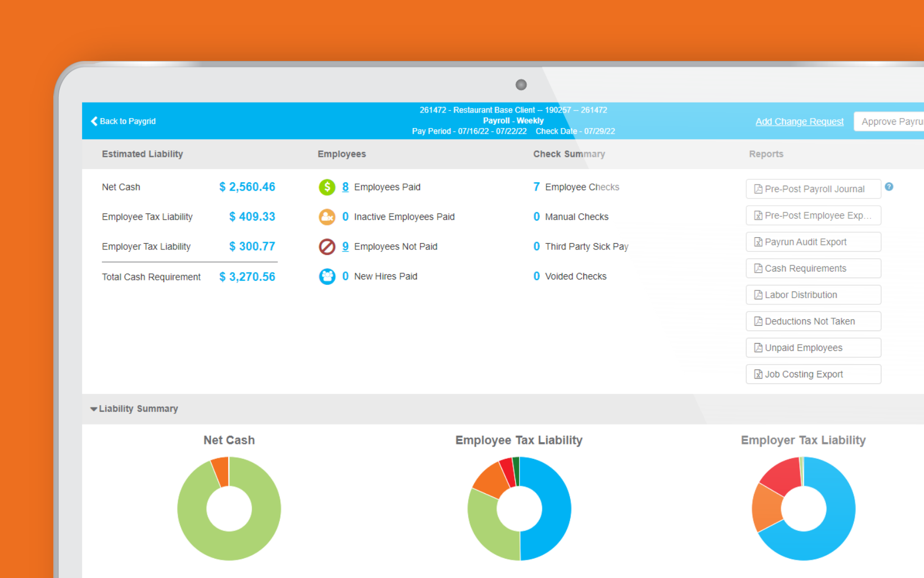
Task: Click PDF icon on Pre-Post Payroll Journal
Action: [x=758, y=189]
